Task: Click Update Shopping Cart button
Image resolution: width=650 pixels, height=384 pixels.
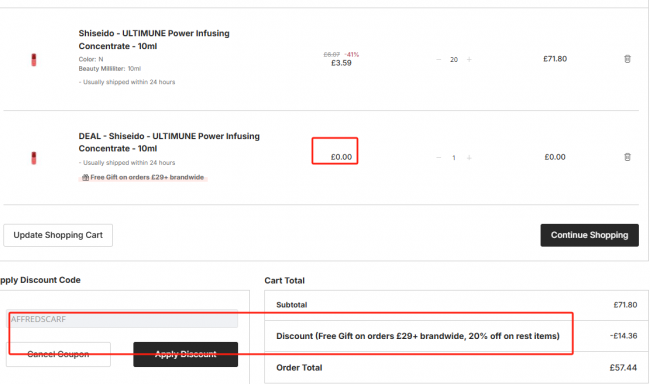Action: (x=58, y=235)
